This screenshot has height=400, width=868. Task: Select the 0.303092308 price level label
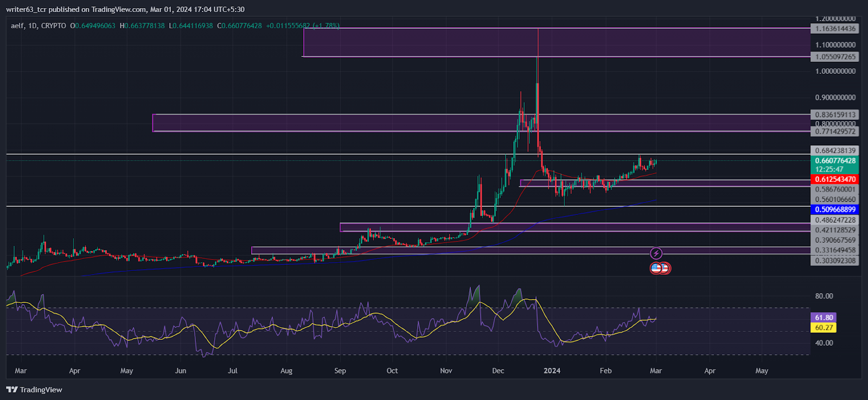coord(835,261)
